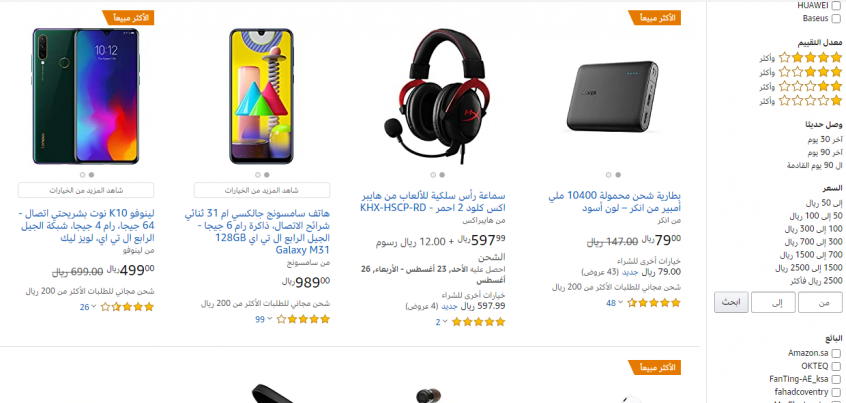Click the Lenovo K10 Note star rating

pos(127,307)
